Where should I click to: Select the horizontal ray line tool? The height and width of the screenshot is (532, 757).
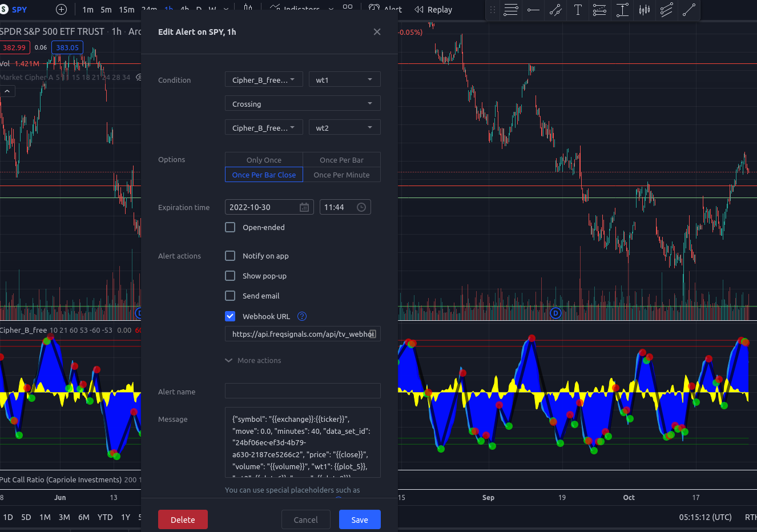pos(533,10)
